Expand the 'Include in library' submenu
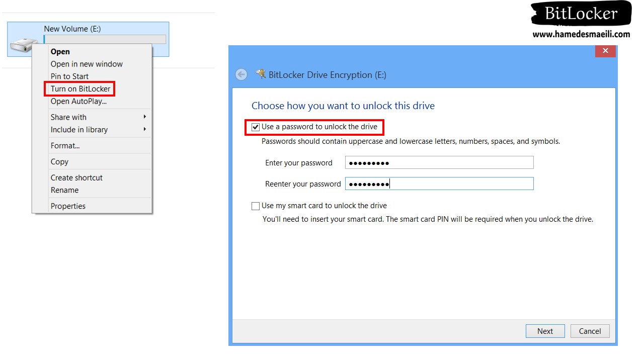644x362 pixels. coord(92,130)
